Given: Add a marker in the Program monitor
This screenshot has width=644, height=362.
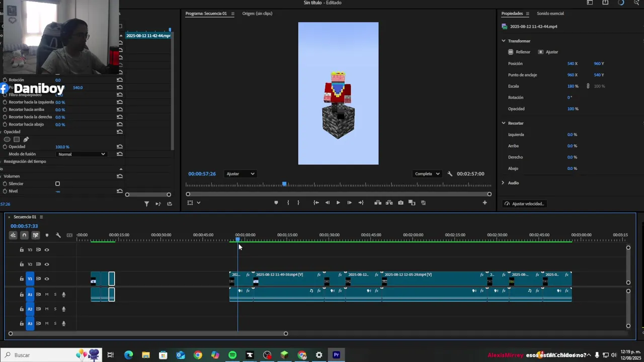Looking at the screenshot, I should [276, 203].
